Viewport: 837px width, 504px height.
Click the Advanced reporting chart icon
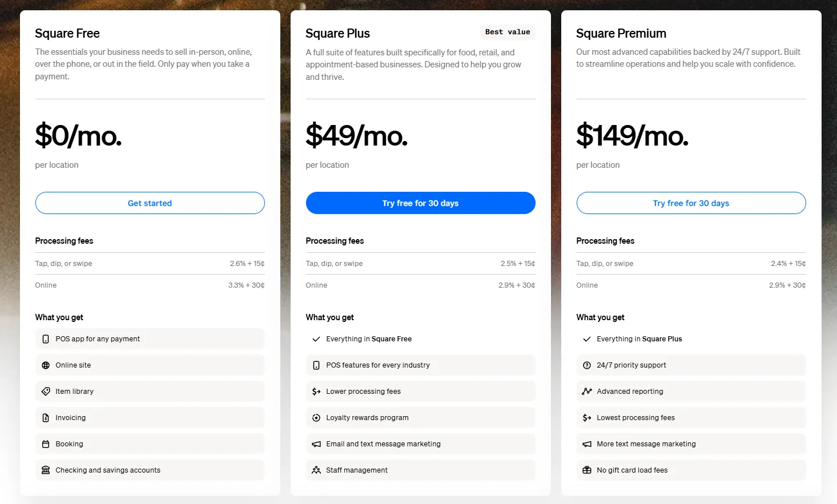587,391
